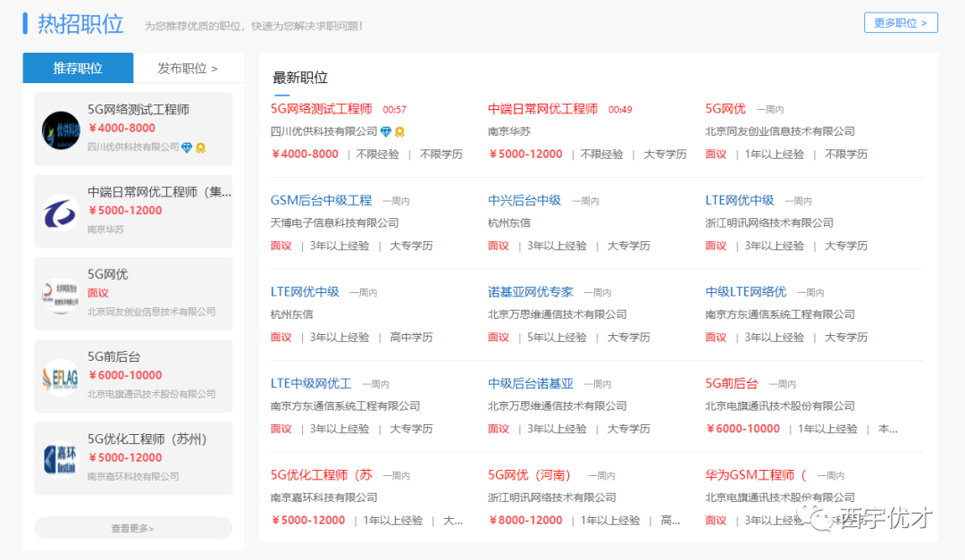The image size is (965, 560).
Task: Click company 南京方东通信系统工程有限公司 under 中级LTE网络优
Action: click(780, 314)
